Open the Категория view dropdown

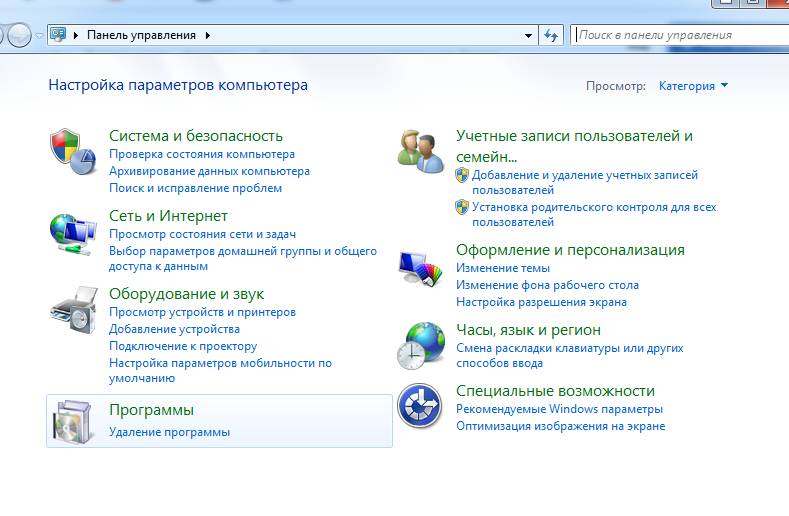click(x=693, y=86)
